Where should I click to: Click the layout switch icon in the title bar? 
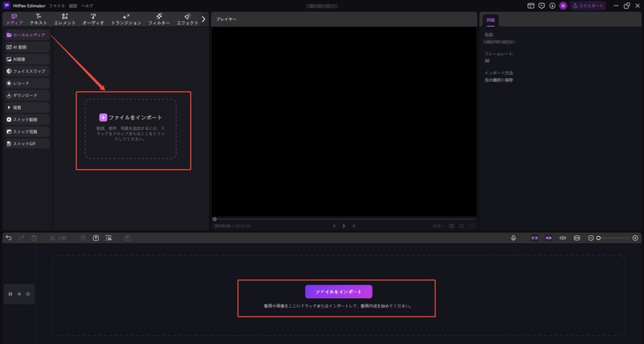[x=531, y=6]
